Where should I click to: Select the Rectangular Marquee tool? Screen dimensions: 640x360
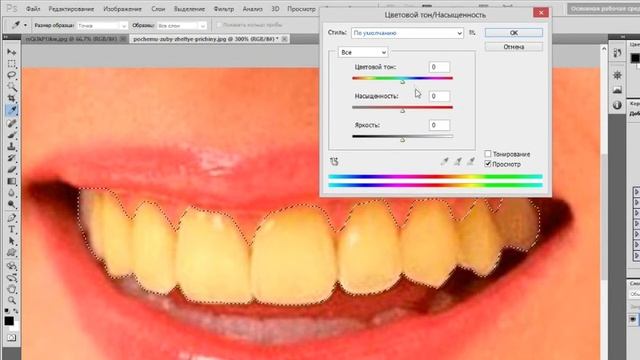(11, 64)
